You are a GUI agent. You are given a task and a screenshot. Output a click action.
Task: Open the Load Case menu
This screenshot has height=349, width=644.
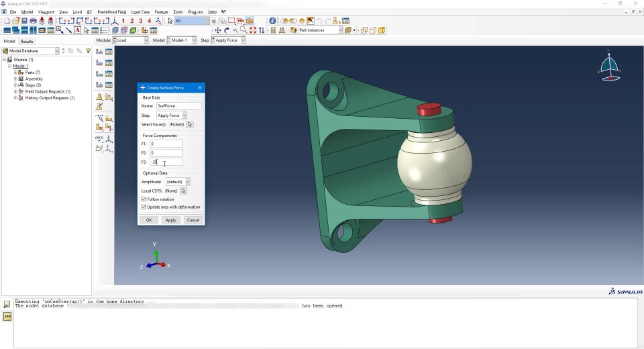(140, 12)
